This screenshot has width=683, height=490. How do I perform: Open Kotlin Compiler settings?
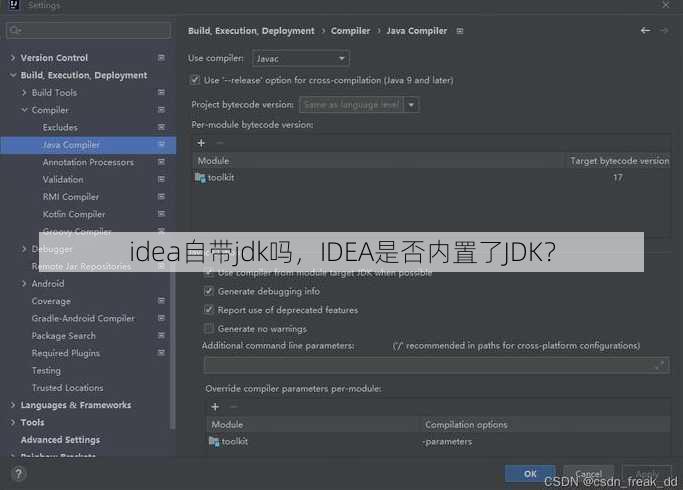pos(74,214)
